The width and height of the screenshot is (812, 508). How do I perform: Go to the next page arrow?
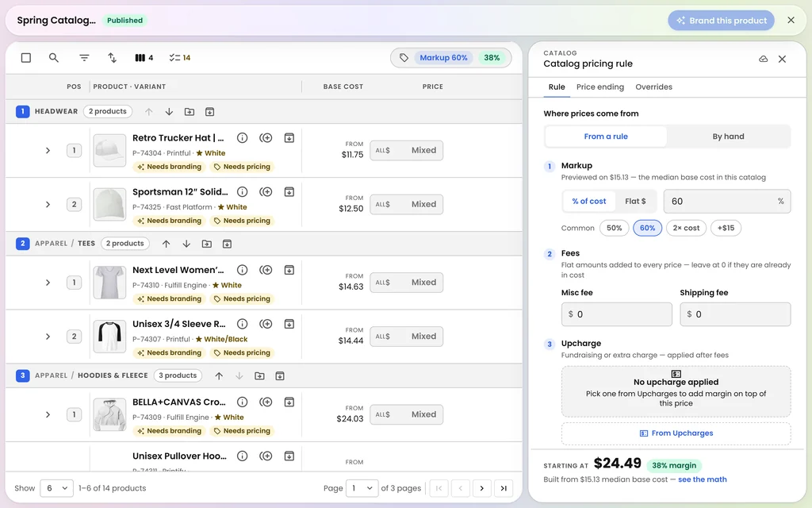(481, 488)
